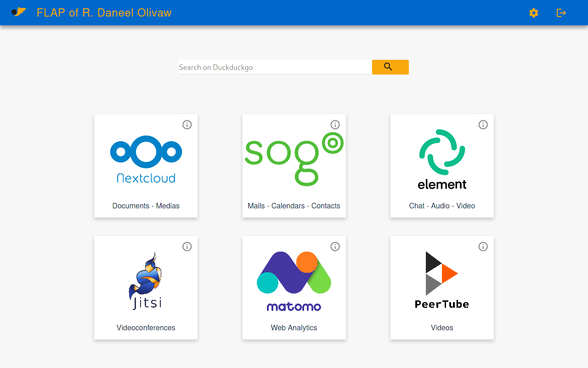Image resolution: width=588 pixels, height=368 pixels.
Task: Click the Mails - Calendars - Contacts label
Action: [x=294, y=206]
